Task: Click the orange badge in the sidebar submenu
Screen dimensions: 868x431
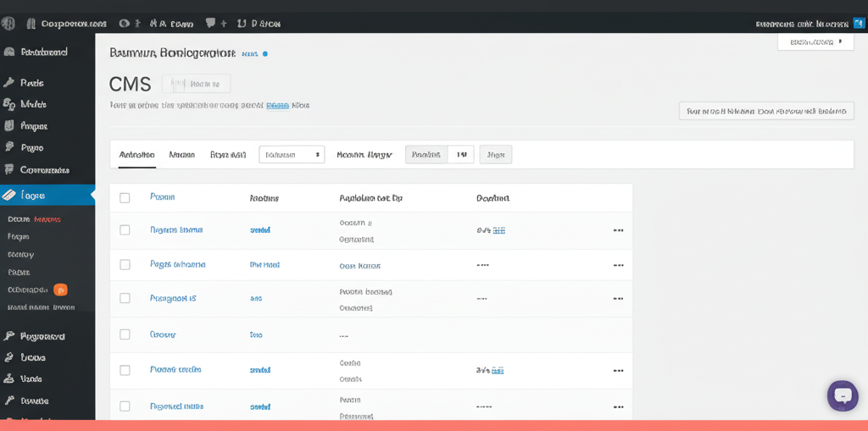Action: click(60, 290)
